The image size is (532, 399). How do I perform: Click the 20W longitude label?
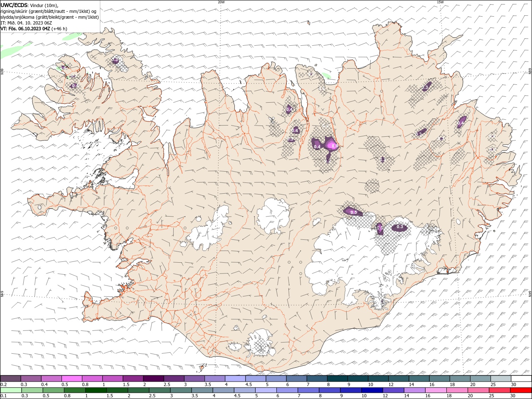(221, 2)
